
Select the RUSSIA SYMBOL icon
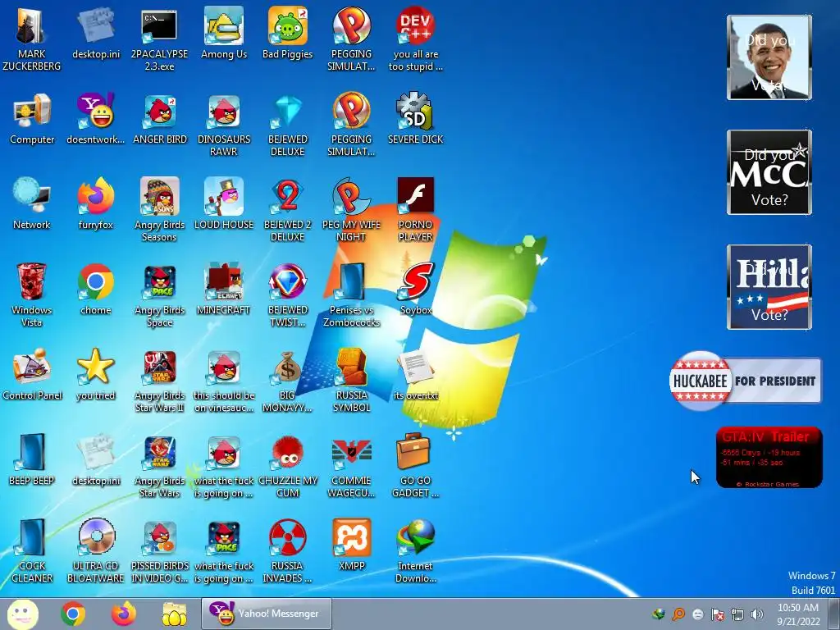pyautogui.click(x=351, y=380)
